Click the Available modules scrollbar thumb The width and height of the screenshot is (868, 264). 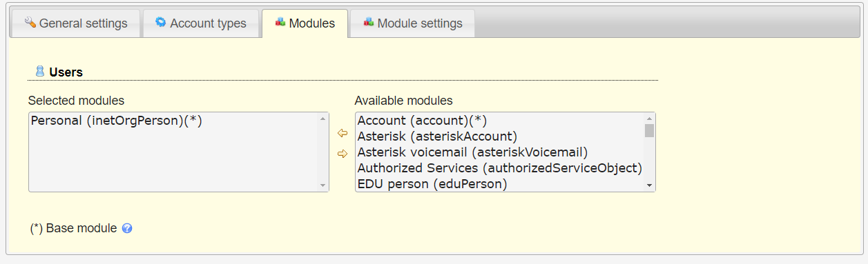(x=649, y=131)
